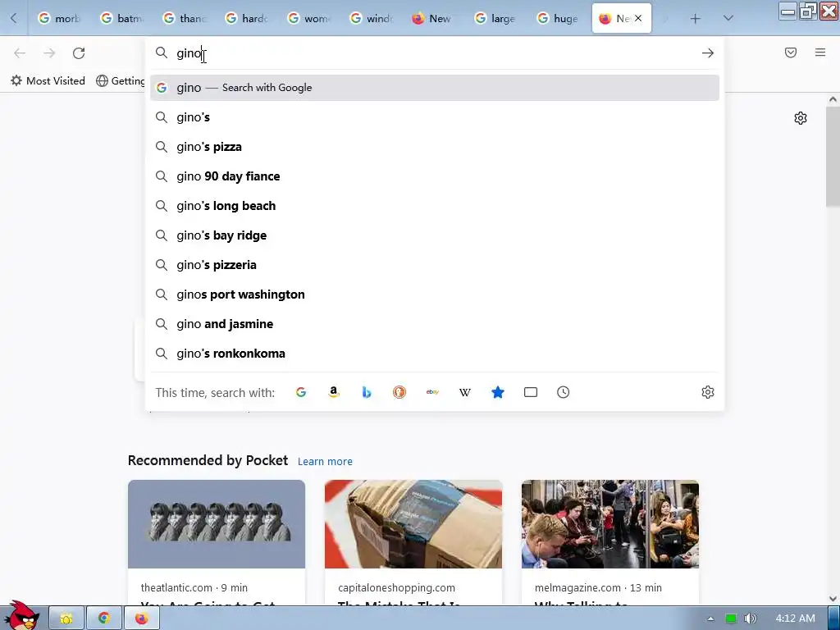The height and width of the screenshot is (630, 840).
Task: Switch to the 'hard' Google tab
Action: click(x=246, y=18)
